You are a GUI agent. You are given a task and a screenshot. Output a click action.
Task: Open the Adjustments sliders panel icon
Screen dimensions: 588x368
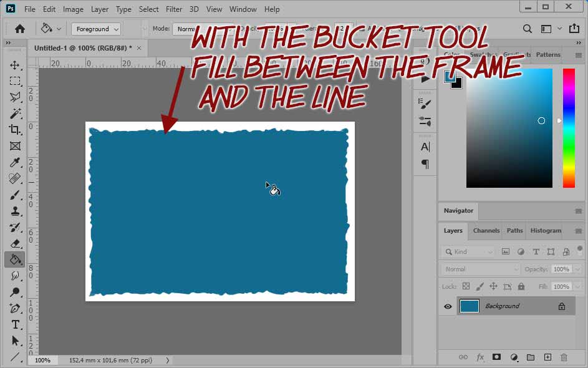pyautogui.click(x=425, y=121)
